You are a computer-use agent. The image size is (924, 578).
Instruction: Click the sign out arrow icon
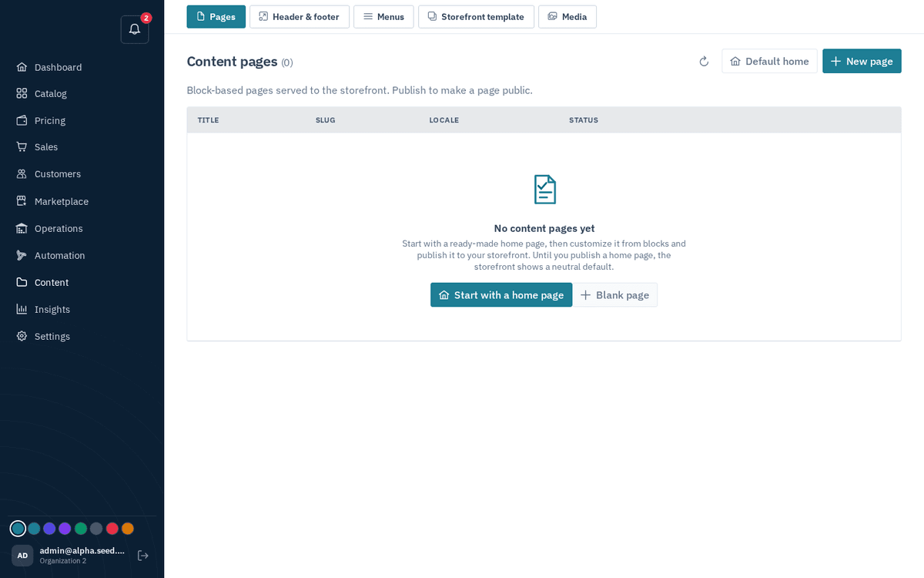(x=143, y=556)
